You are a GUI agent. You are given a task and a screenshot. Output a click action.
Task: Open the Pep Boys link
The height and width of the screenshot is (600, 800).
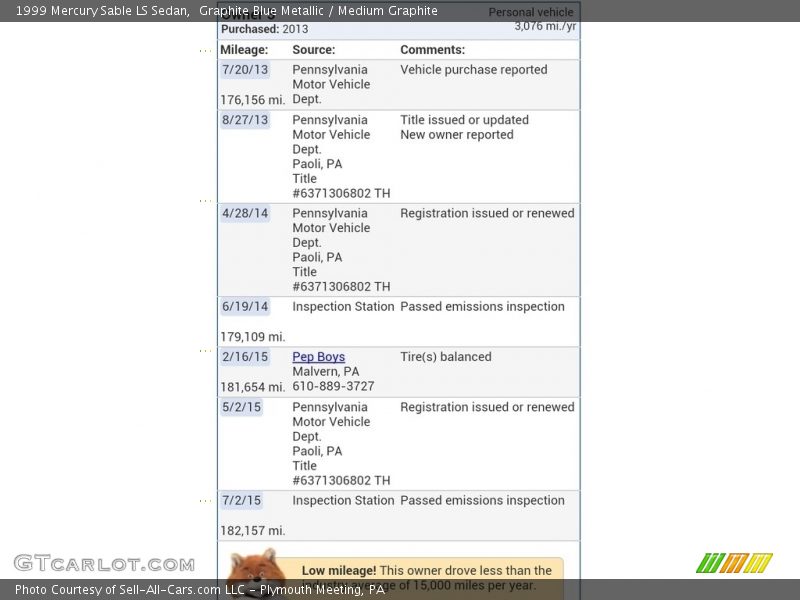tap(318, 357)
